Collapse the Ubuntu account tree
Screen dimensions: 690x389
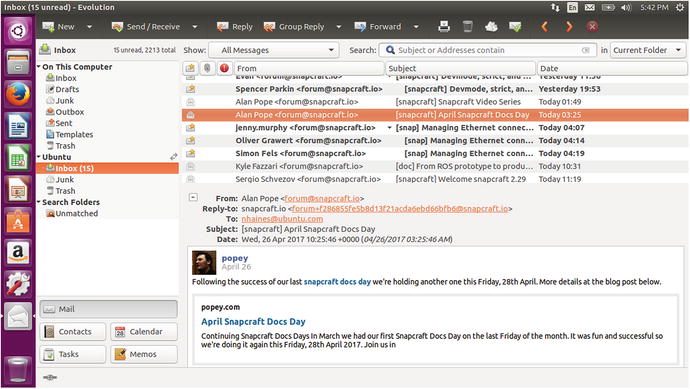[39, 157]
